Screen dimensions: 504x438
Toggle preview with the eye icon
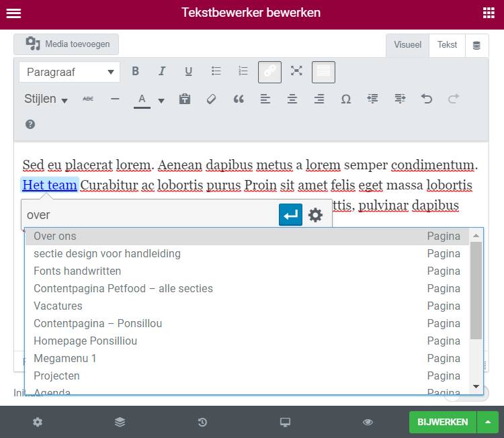(x=368, y=422)
